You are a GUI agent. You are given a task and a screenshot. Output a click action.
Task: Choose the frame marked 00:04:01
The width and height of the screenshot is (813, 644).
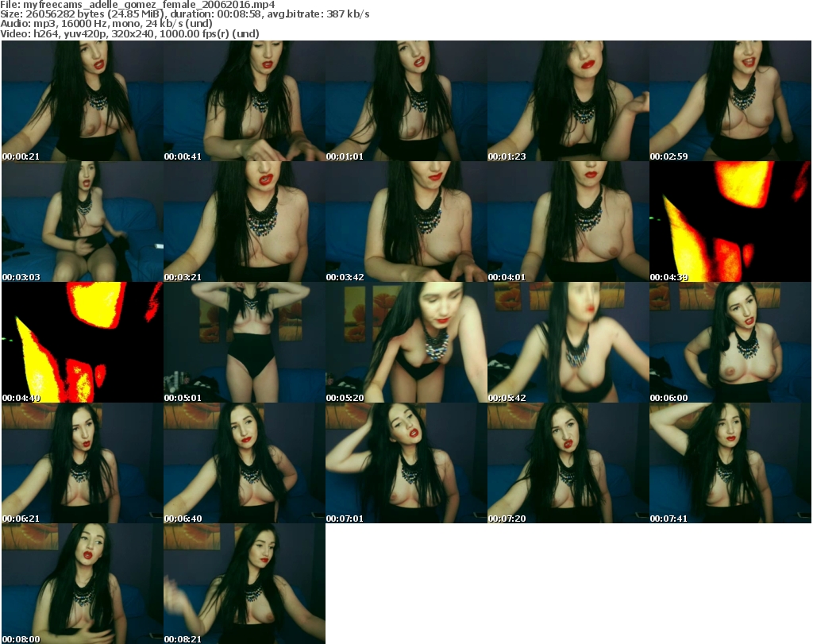568,222
